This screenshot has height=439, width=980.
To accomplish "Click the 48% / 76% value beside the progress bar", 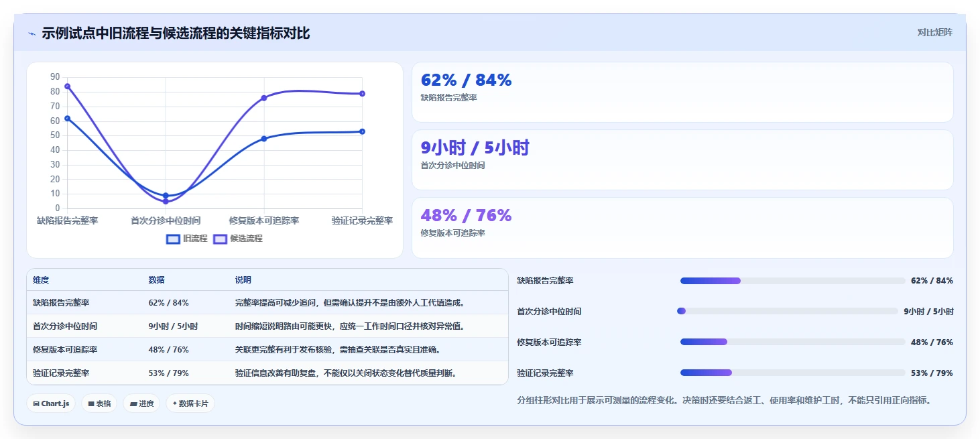I will click(932, 342).
